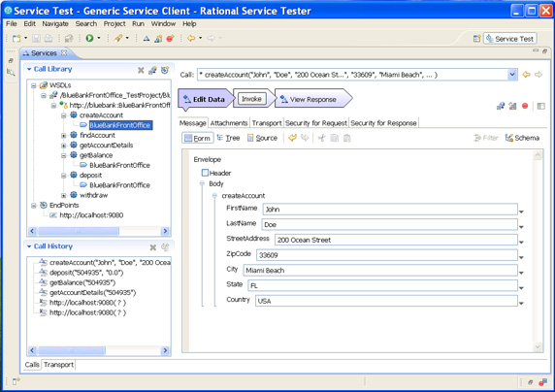
Task: Switch to Security for Request tab
Action: (x=316, y=123)
